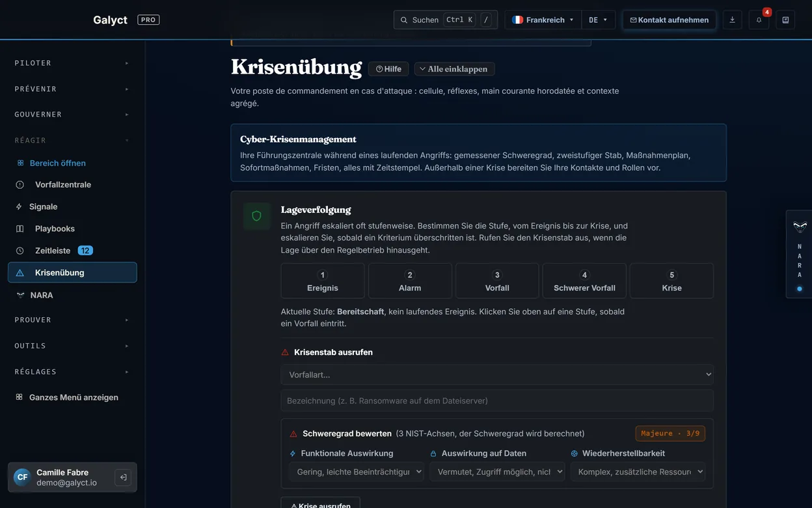Click the NARA sidebar logo icon
This screenshot has width=812, height=508.
pyautogui.click(x=20, y=295)
